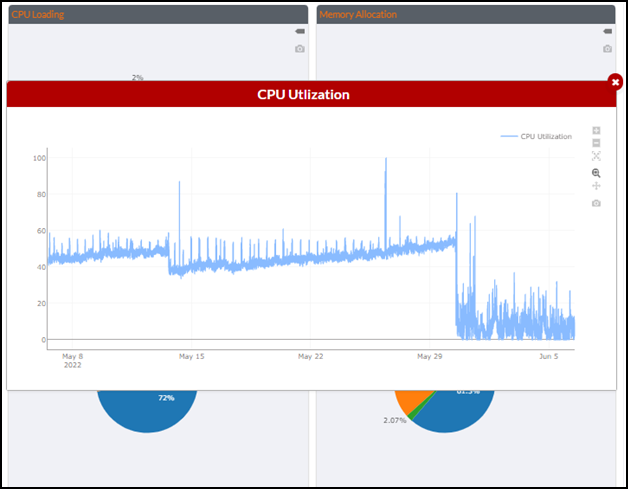
Task: Click the 0 y-axis label
Action: click(x=44, y=340)
